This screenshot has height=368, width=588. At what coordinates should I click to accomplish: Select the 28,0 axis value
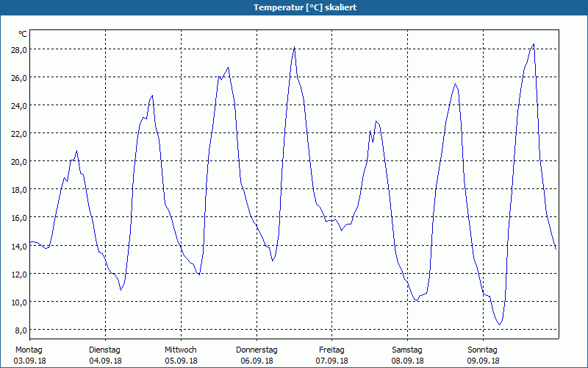(19, 50)
